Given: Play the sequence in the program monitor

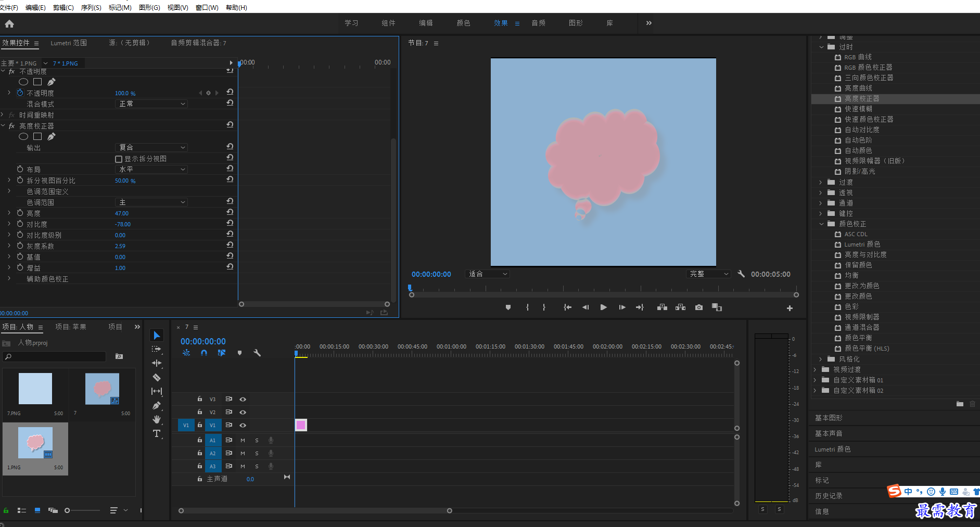Looking at the screenshot, I should (603, 307).
